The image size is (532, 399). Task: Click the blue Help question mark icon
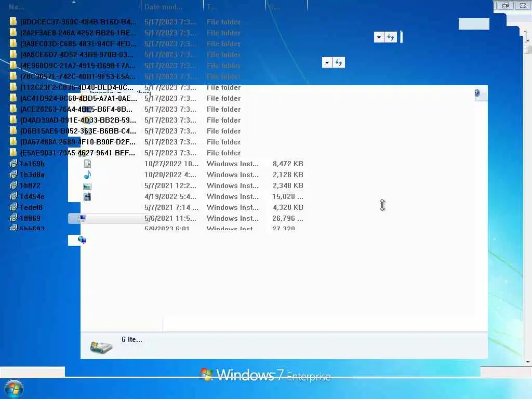pyautogui.click(x=477, y=93)
